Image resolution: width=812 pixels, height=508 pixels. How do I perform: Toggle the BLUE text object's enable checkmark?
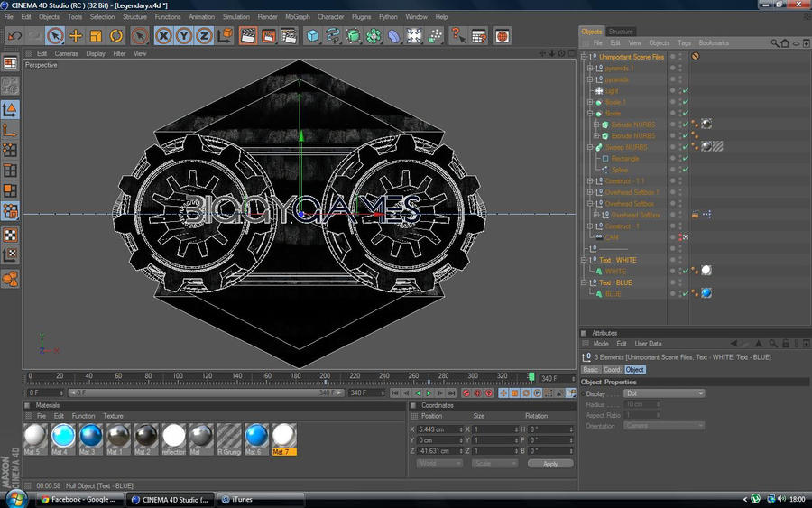[686, 293]
